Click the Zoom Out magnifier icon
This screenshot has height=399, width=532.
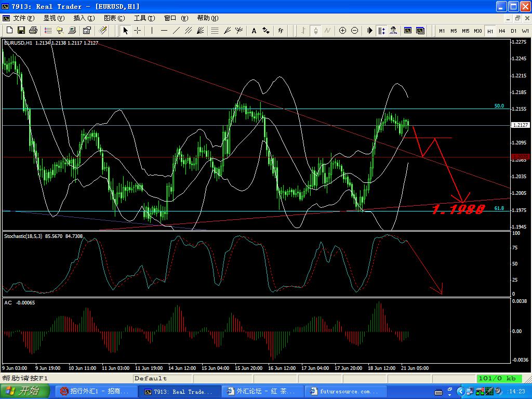click(x=354, y=31)
